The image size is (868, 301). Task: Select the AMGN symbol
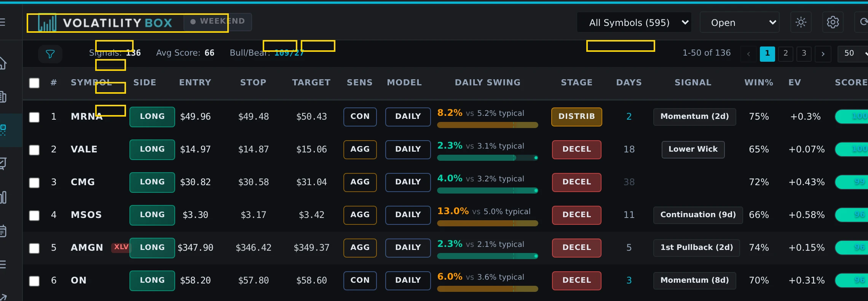[87, 248]
